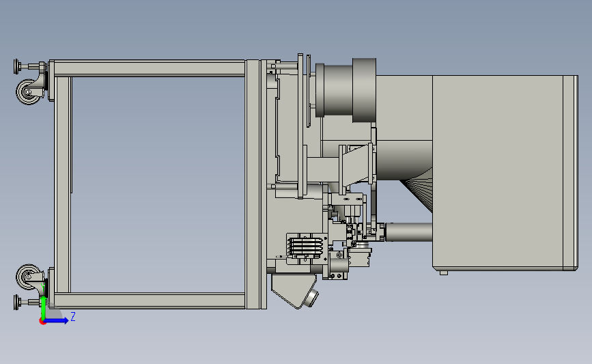Select the top horizontal frame beam
592x364 pixels.
pos(149,68)
